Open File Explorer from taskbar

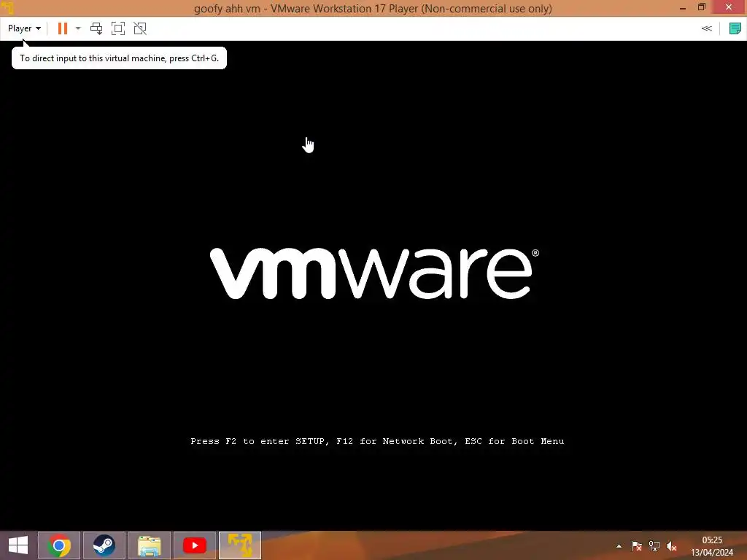(x=149, y=545)
